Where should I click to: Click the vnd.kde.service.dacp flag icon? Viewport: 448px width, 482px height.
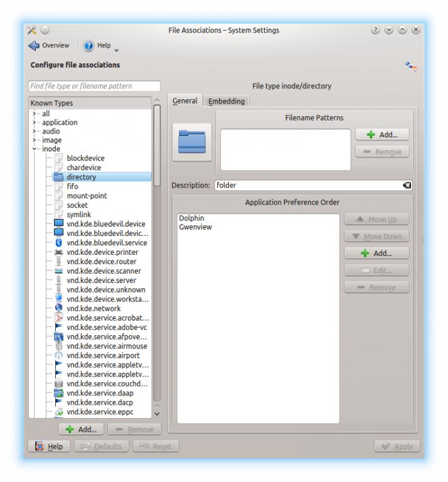click(59, 402)
